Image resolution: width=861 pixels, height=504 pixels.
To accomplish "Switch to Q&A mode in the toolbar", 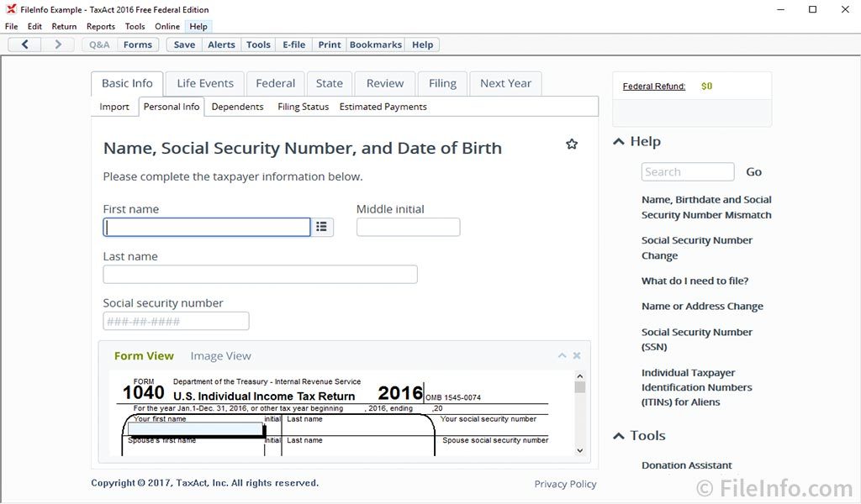I will tap(99, 45).
